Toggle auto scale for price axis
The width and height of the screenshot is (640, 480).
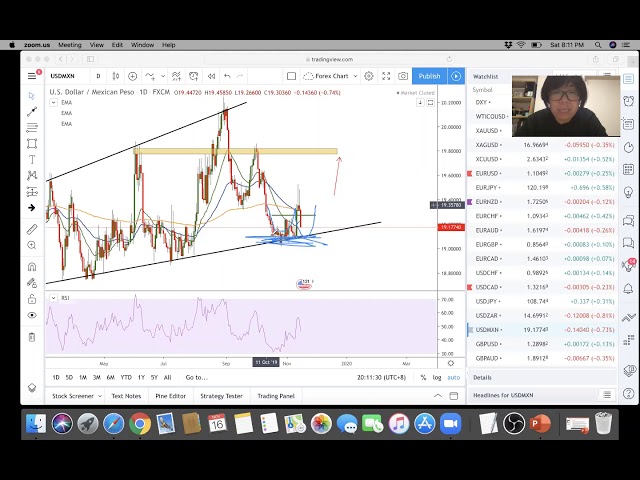pos(454,377)
